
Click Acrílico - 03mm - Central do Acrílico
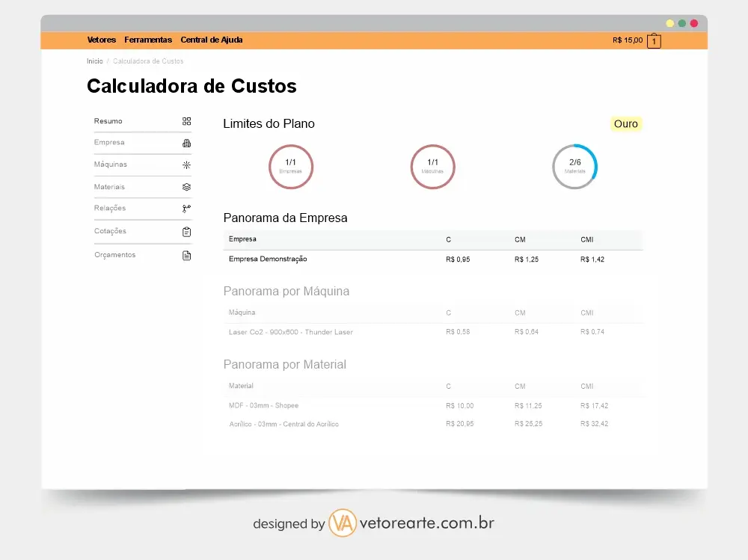click(283, 424)
